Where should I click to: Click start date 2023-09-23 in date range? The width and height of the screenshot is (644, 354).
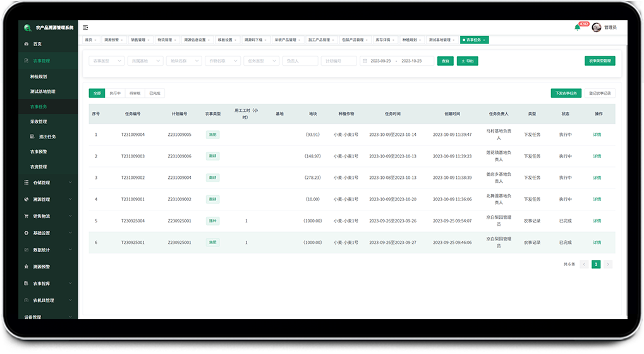pyautogui.click(x=380, y=61)
